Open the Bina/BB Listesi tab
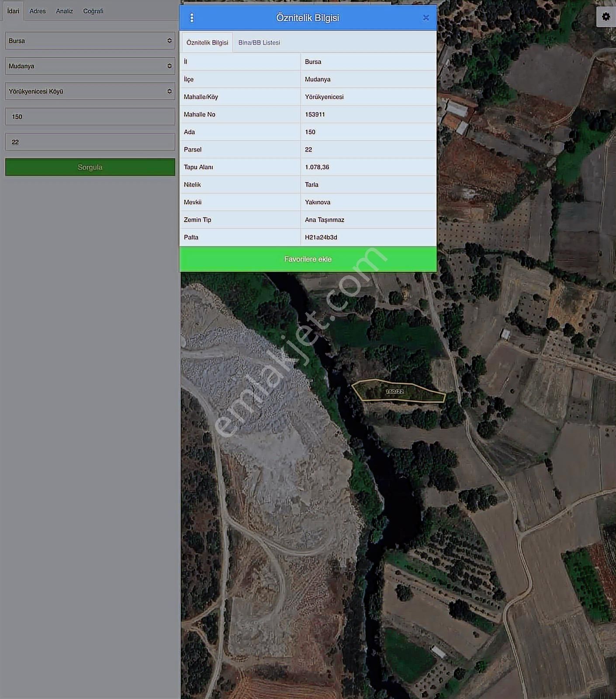Screen dimensions: 616x699 tap(259, 42)
